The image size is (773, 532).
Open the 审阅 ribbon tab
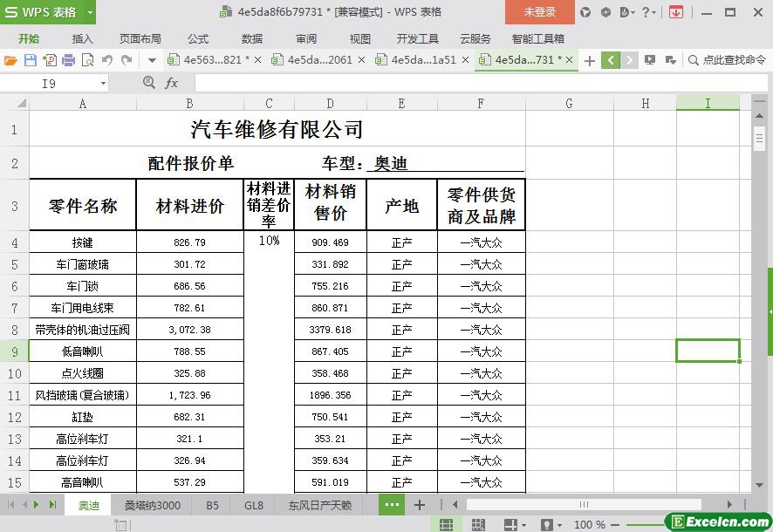click(x=305, y=38)
